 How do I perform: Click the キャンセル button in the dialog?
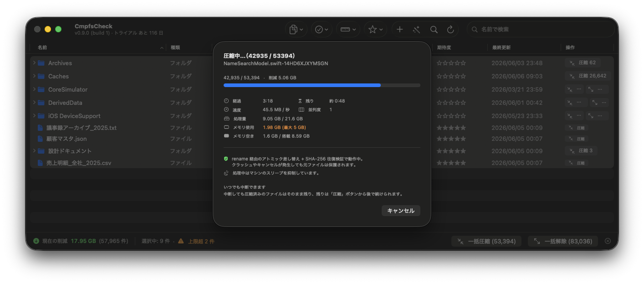tap(401, 211)
